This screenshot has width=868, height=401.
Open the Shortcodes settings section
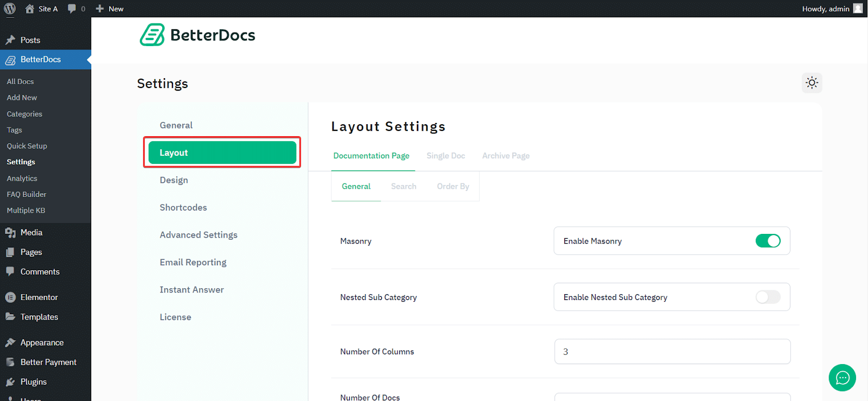[183, 208]
